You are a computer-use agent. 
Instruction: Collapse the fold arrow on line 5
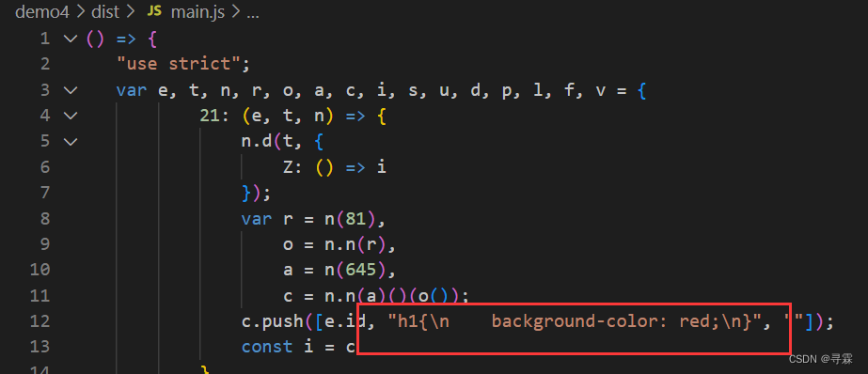71,141
